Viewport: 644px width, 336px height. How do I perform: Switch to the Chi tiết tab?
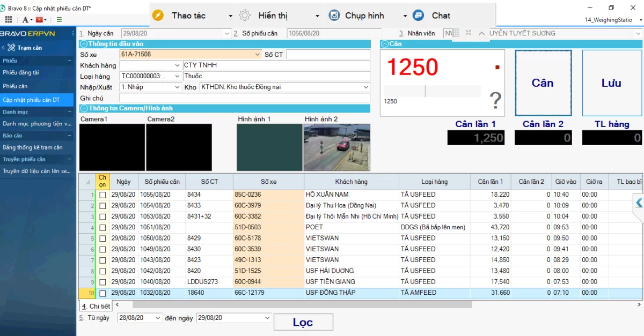pos(96,306)
